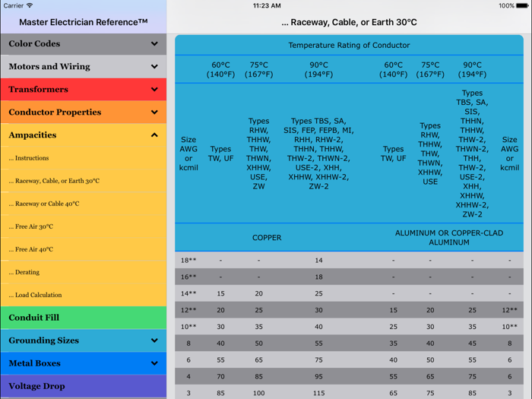Expand the Motors and Wiring chevron
532x399 pixels.
click(154, 67)
